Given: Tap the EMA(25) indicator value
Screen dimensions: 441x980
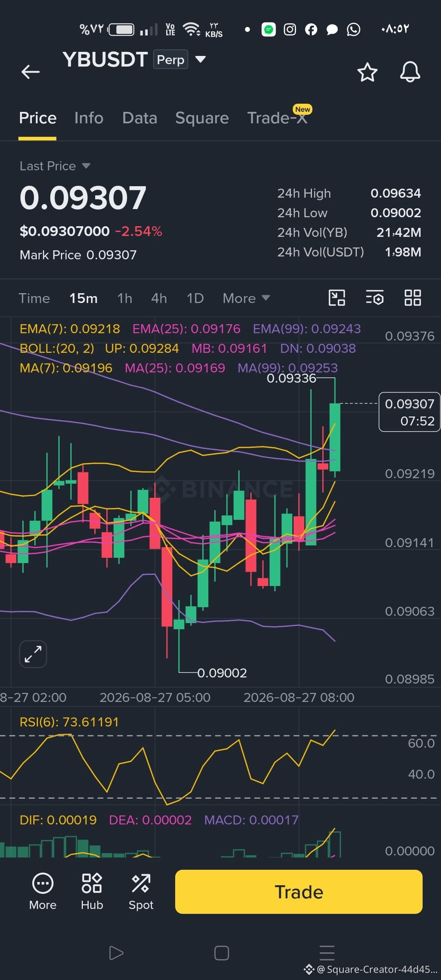Looking at the screenshot, I should (x=186, y=329).
